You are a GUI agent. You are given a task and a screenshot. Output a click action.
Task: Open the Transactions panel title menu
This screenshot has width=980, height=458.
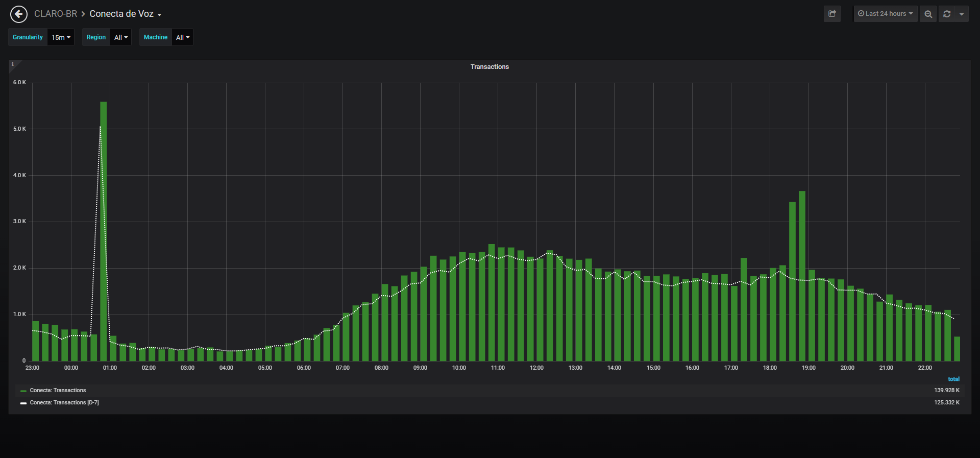489,67
